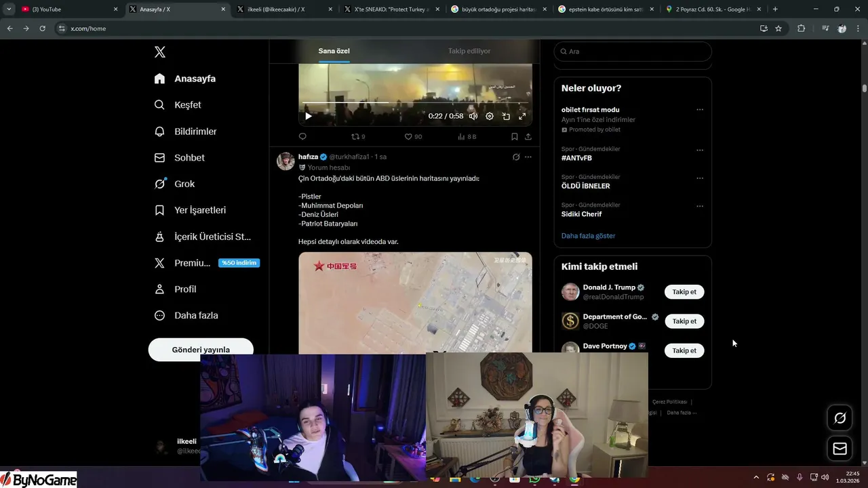Viewport: 868px width, 488px height.
Task: Play the Chinese military map video
Action: pyautogui.click(x=415, y=302)
